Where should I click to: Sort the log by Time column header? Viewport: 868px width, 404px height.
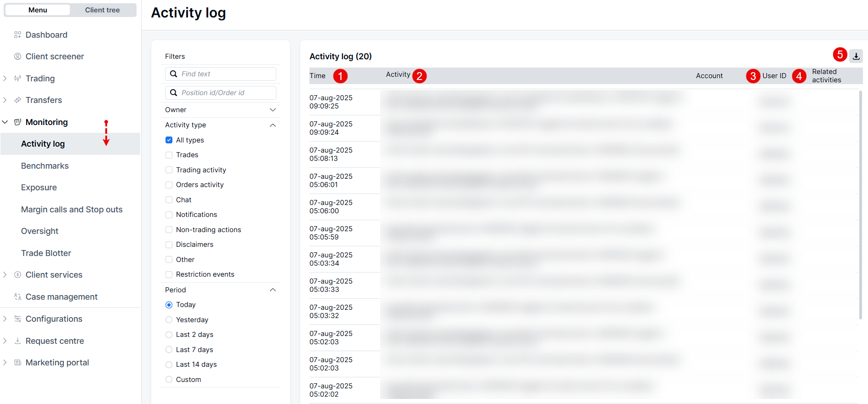coord(317,76)
